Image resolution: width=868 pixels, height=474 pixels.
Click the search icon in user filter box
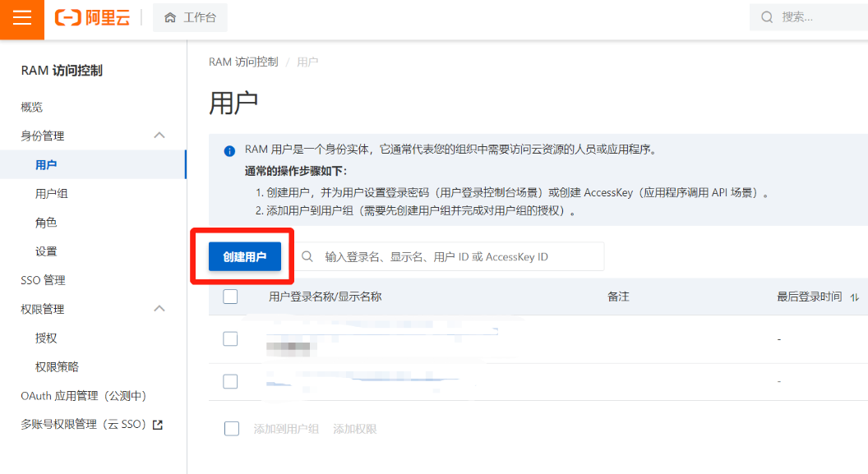307,256
